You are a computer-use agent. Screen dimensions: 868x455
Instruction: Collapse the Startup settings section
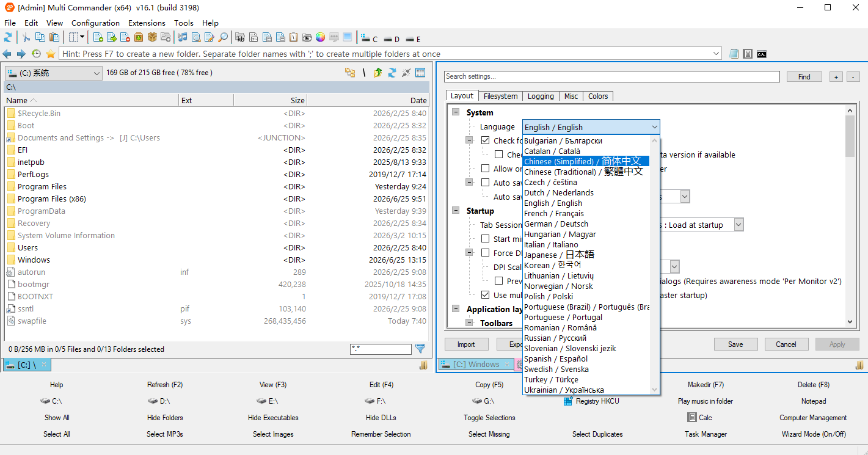[x=455, y=211]
